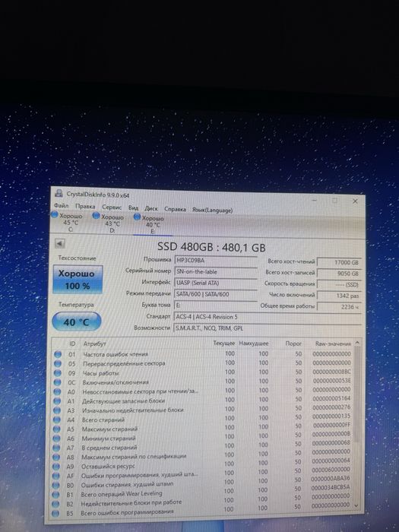
Task: Click the previous disk arrow button
Action: [x=60, y=243]
